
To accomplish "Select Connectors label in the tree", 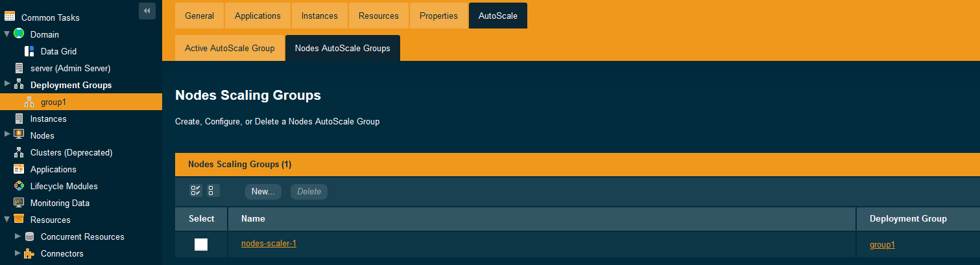I will click(x=62, y=253).
